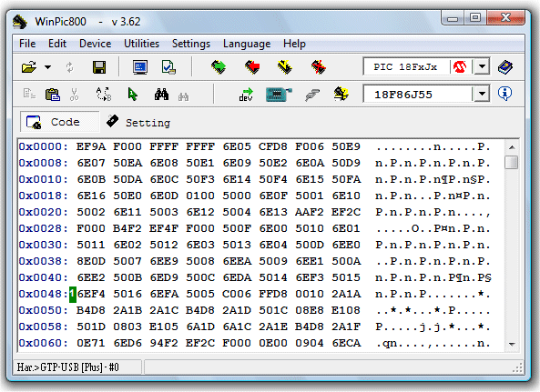This screenshot has height=392, width=540.
Task: Click the grayed copy icon in toolbar
Action: point(29,94)
